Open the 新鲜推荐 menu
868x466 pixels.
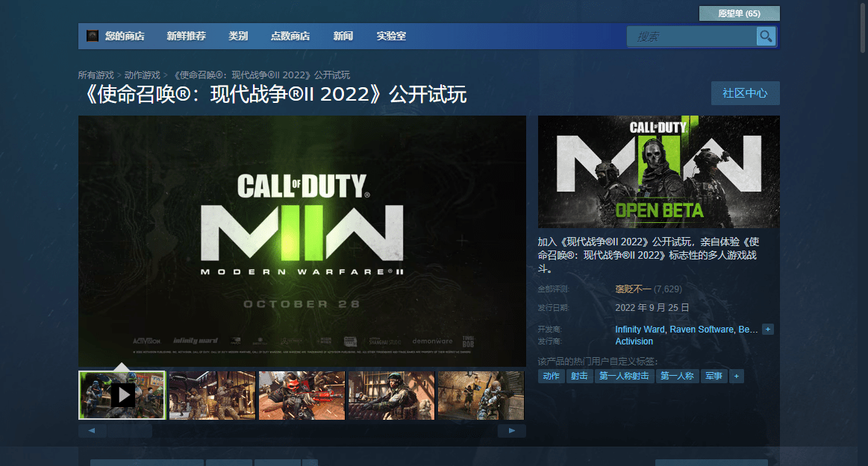point(186,36)
